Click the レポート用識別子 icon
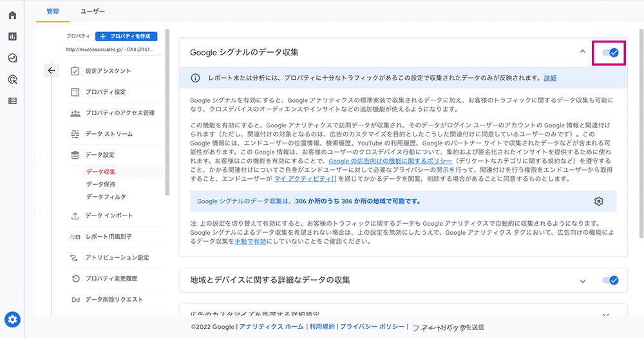644x339 pixels. click(x=75, y=237)
